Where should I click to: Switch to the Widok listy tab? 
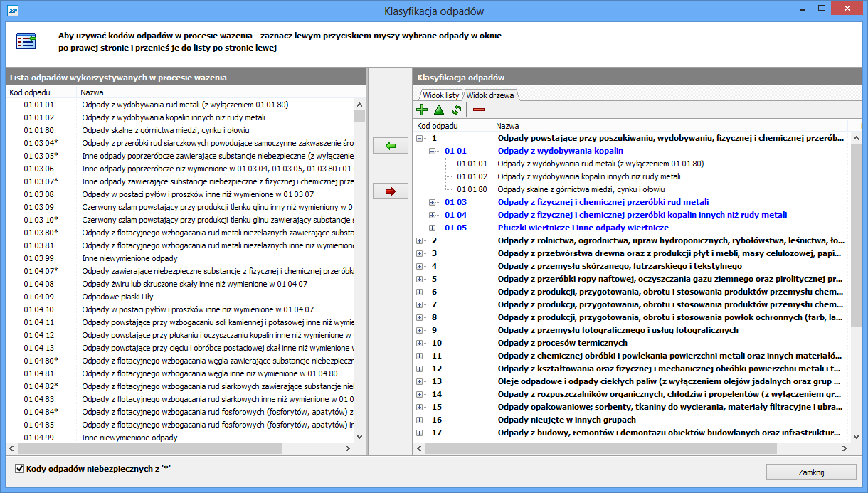pos(440,95)
